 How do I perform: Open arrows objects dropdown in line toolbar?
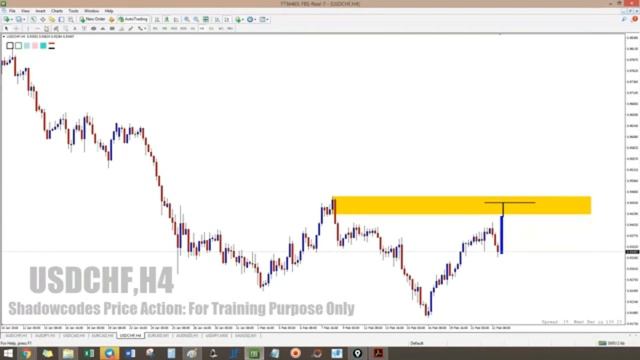click(x=142, y=29)
